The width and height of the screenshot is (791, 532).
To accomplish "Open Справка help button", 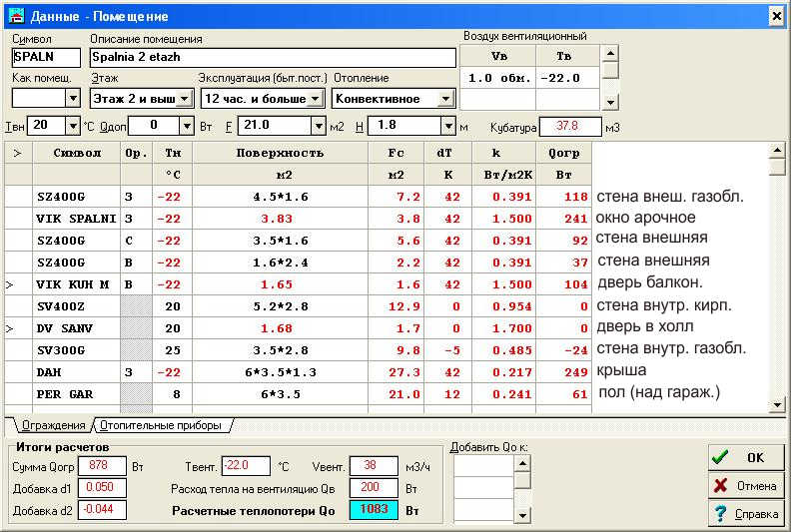I will 746,514.
